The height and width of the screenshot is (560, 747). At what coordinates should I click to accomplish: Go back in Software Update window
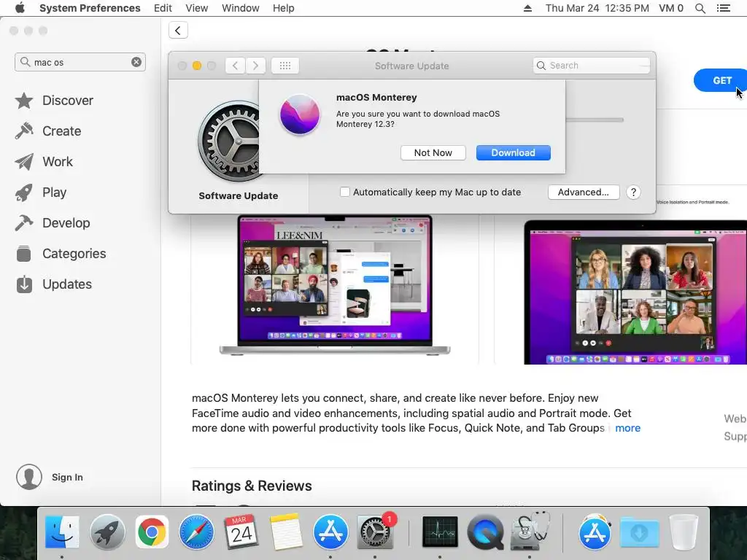coord(236,66)
